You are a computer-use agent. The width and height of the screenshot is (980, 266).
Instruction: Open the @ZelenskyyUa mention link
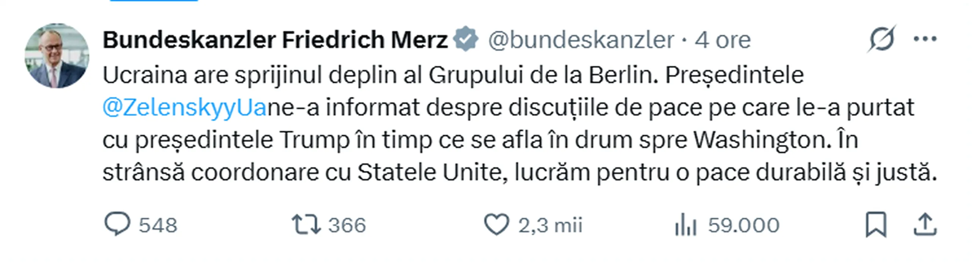point(185,108)
